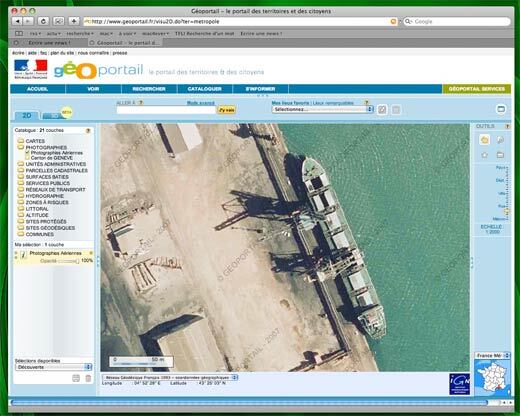Viewport: 520px width, 416px height.
Task: Open the 'plan du site' link
Action: point(62,53)
